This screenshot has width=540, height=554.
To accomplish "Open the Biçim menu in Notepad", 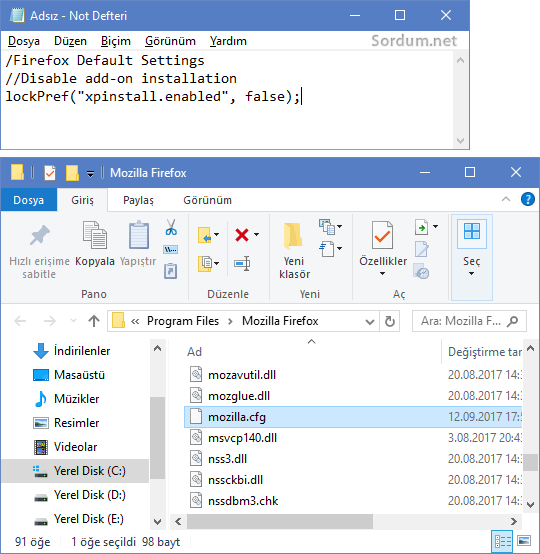I will point(116,41).
